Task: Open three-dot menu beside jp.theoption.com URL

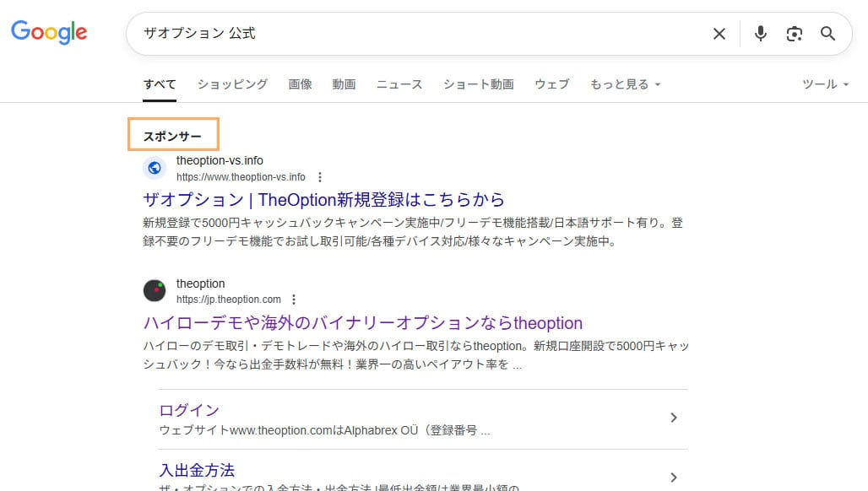Action: tap(293, 299)
